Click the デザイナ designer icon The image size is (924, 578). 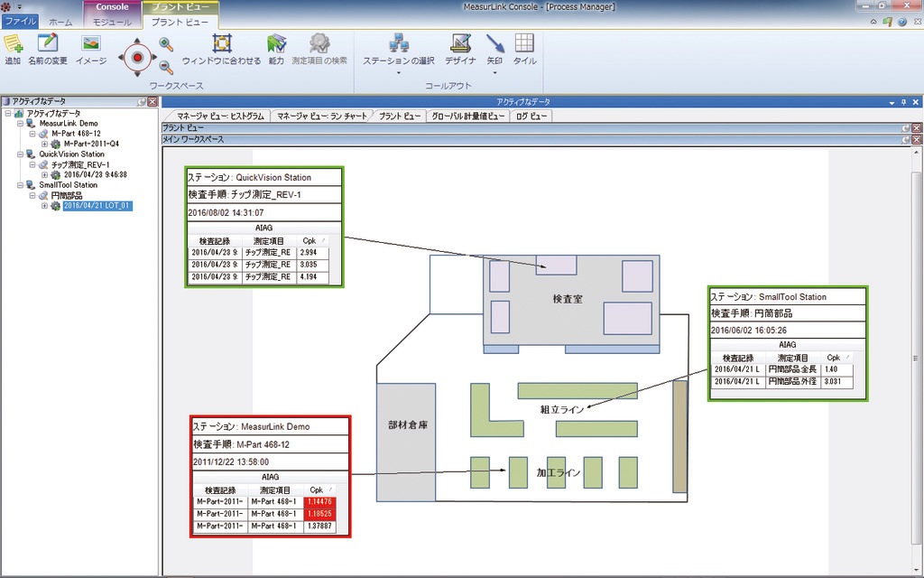(460, 43)
